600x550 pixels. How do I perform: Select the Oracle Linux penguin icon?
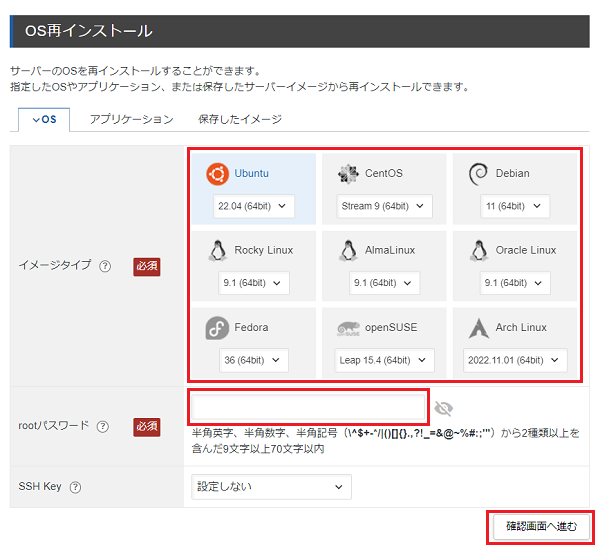tap(479, 251)
